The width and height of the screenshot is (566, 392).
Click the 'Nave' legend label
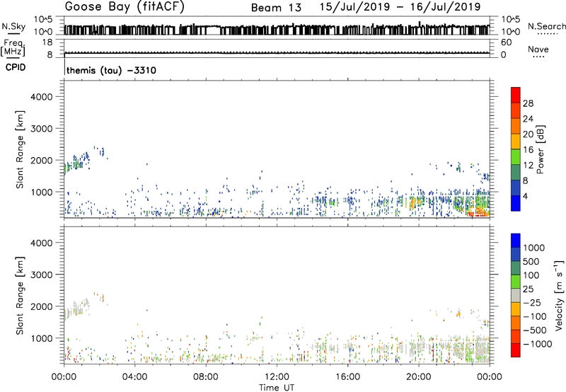538,49
